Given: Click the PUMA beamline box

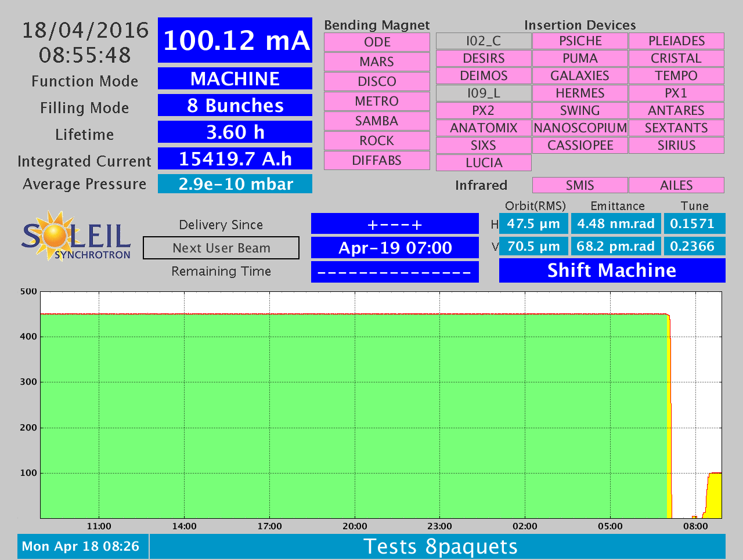Looking at the screenshot, I should click(x=580, y=59).
